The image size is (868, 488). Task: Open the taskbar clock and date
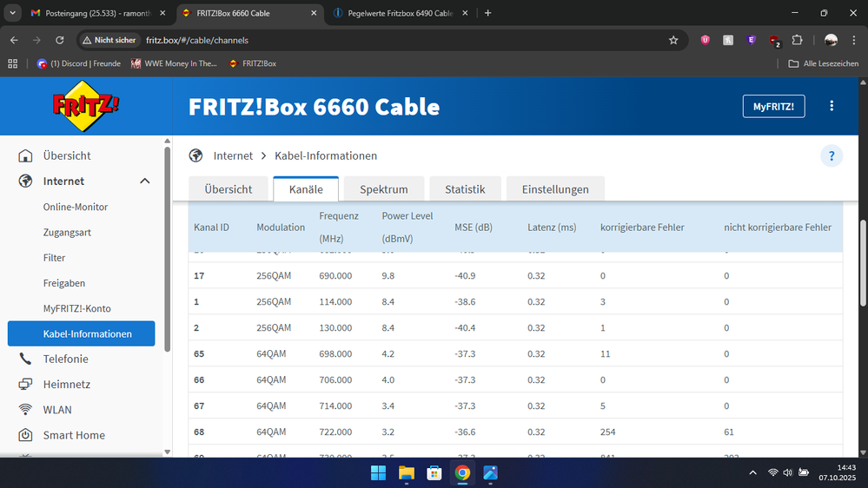838,472
